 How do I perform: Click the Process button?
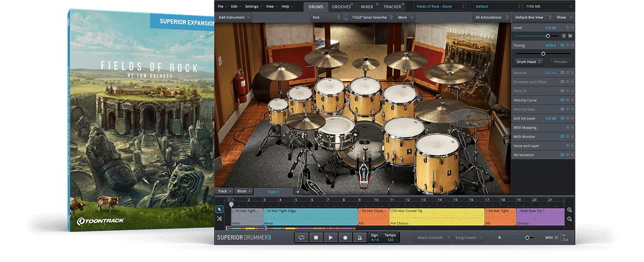[561, 62]
